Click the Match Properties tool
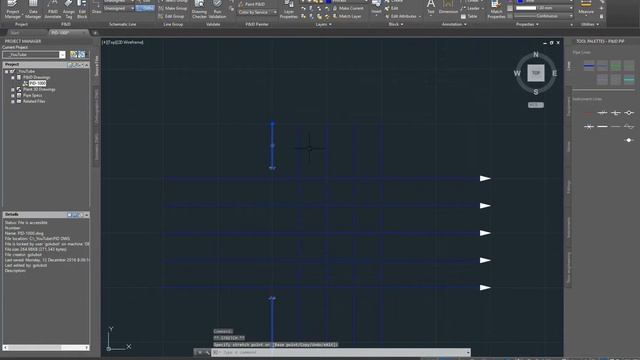This screenshot has width=640, height=360. [496, 10]
